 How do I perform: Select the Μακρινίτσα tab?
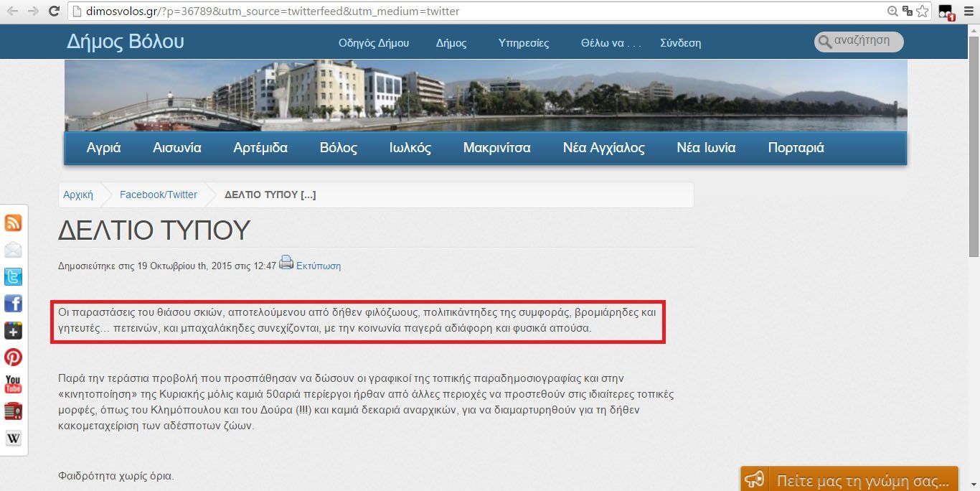click(x=497, y=148)
